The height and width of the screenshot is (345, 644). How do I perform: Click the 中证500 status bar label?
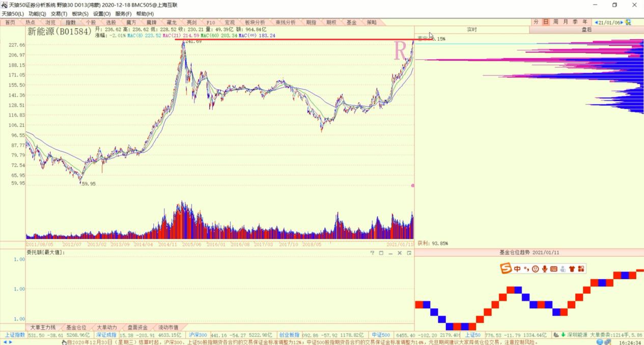381,335
